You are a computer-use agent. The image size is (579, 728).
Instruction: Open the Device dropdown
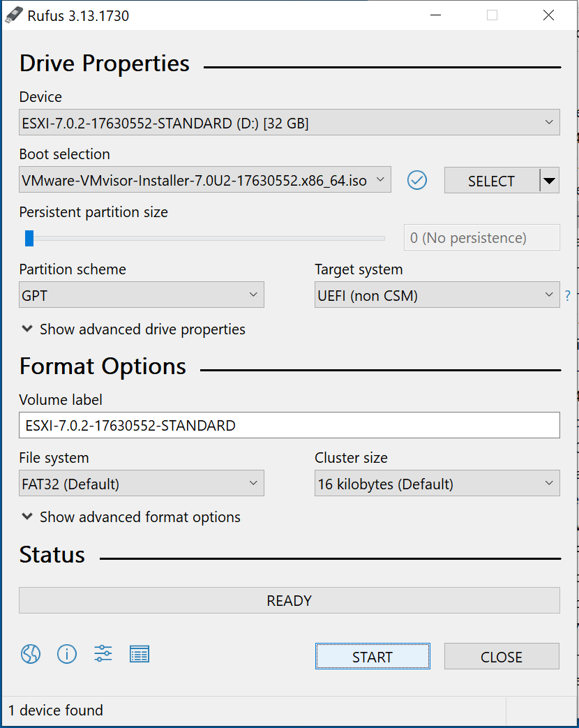289,123
